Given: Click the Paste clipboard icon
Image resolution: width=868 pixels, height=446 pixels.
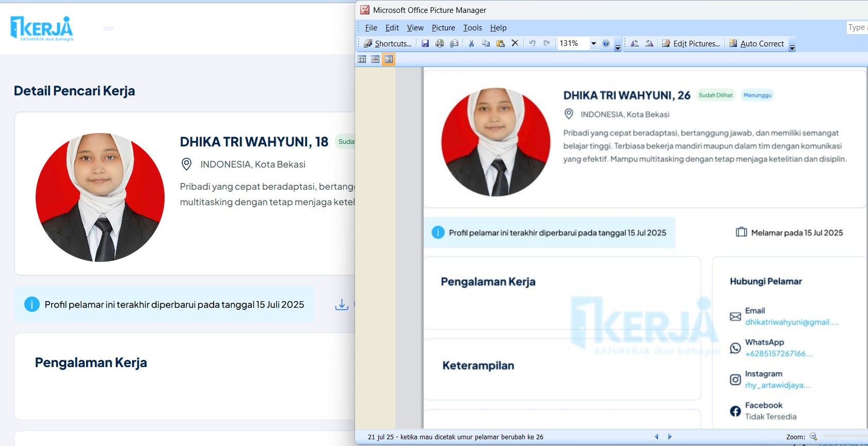Looking at the screenshot, I should 500,44.
